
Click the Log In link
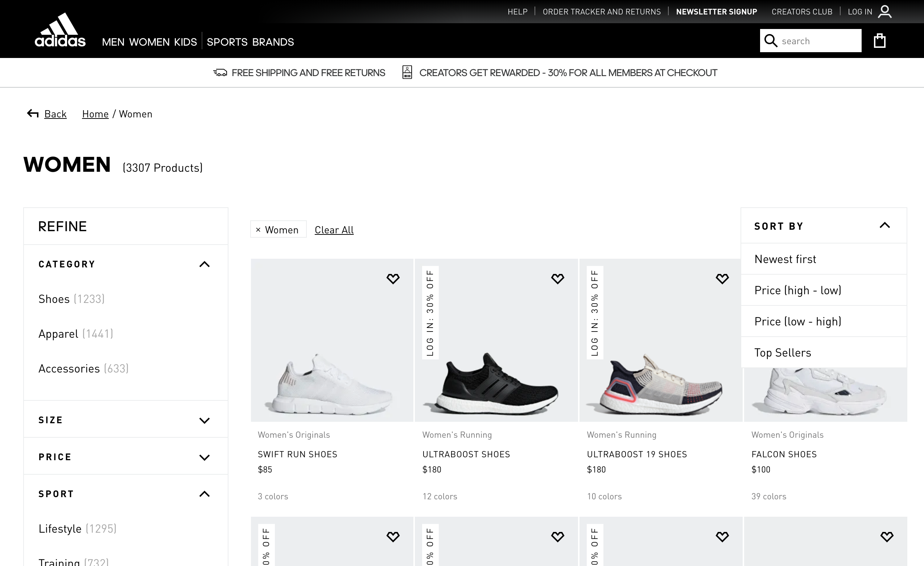(860, 12)
